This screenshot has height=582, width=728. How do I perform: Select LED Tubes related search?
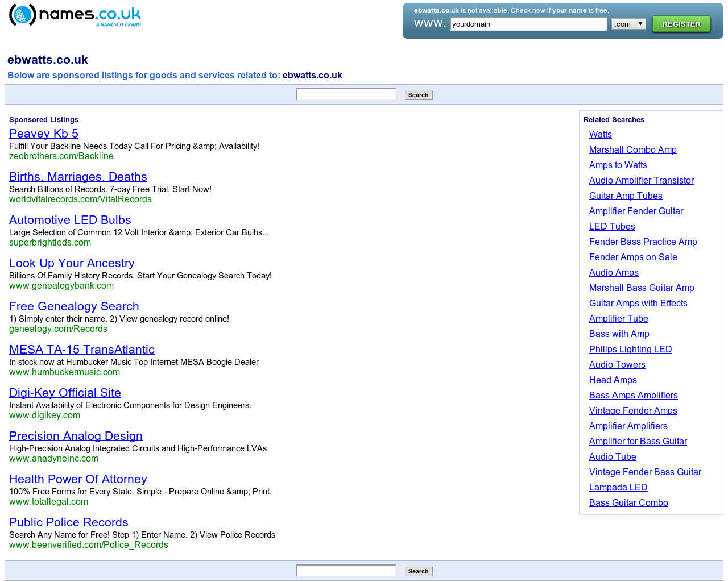(612, 227)
